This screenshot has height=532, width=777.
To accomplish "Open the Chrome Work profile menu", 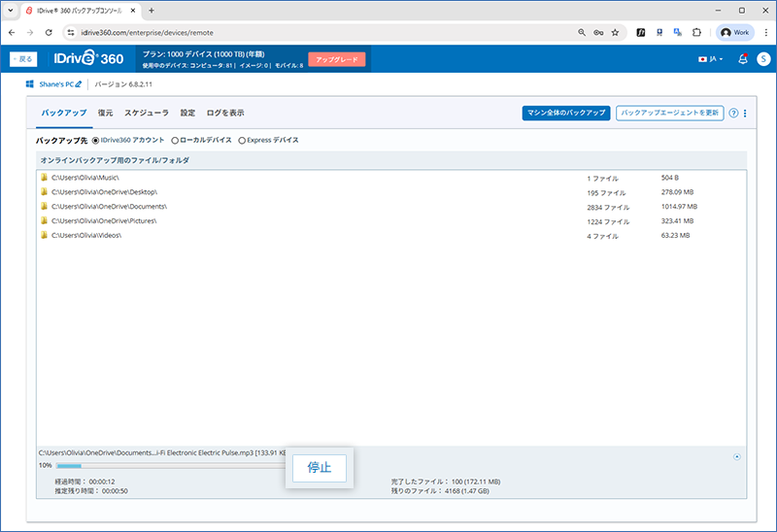I will click(x=736, y=32).
